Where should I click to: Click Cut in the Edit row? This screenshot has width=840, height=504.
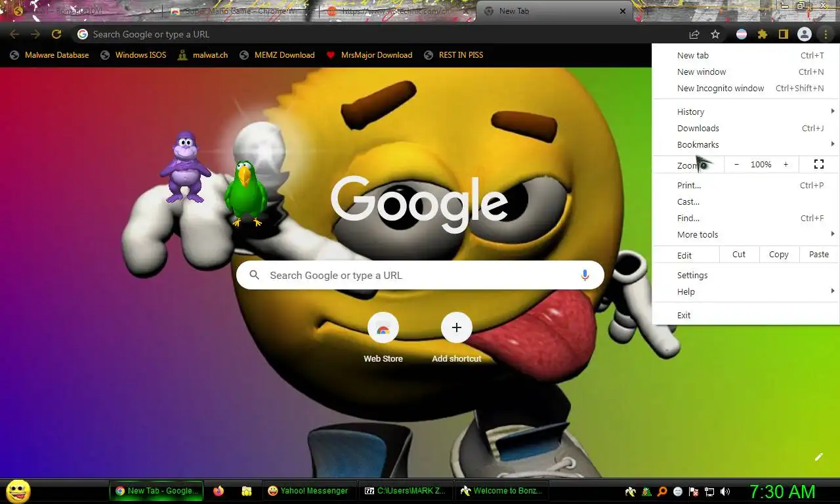point(739,255)
